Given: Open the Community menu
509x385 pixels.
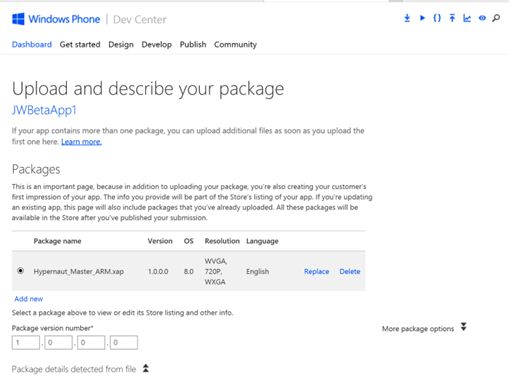Looking at the screenshot, I should (235, 44).
